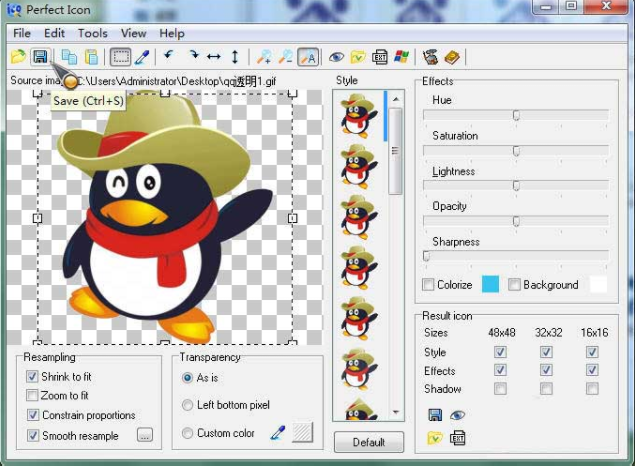Click the Paste clipboard toolbar icon
The width and height of the screenshot is (635, 467).
tap(92, 57)
